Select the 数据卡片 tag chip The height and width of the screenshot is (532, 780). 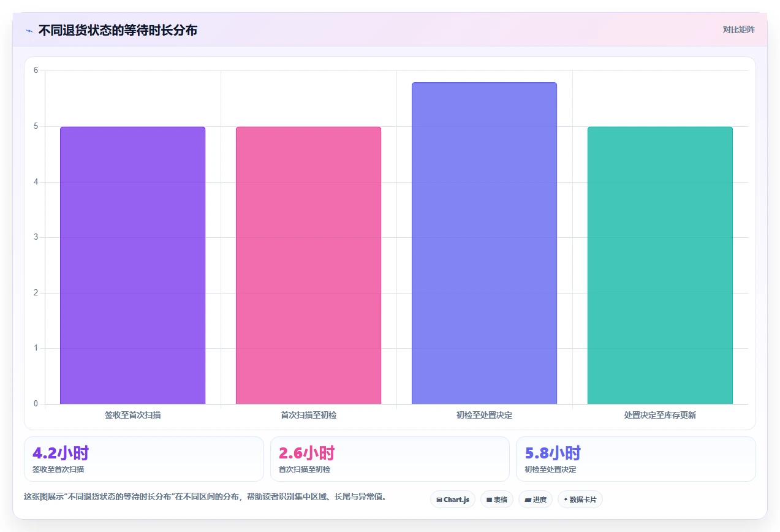coord(580,500)
